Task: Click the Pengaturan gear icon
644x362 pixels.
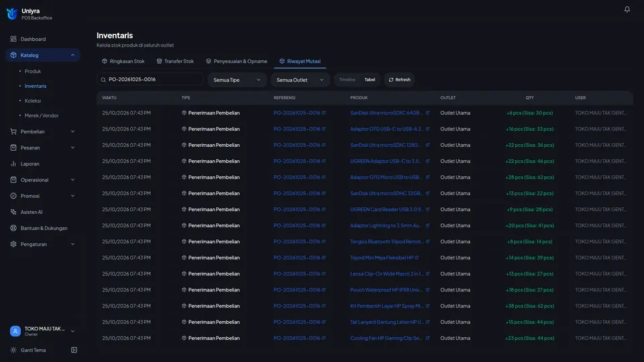Action: (13, 244)
